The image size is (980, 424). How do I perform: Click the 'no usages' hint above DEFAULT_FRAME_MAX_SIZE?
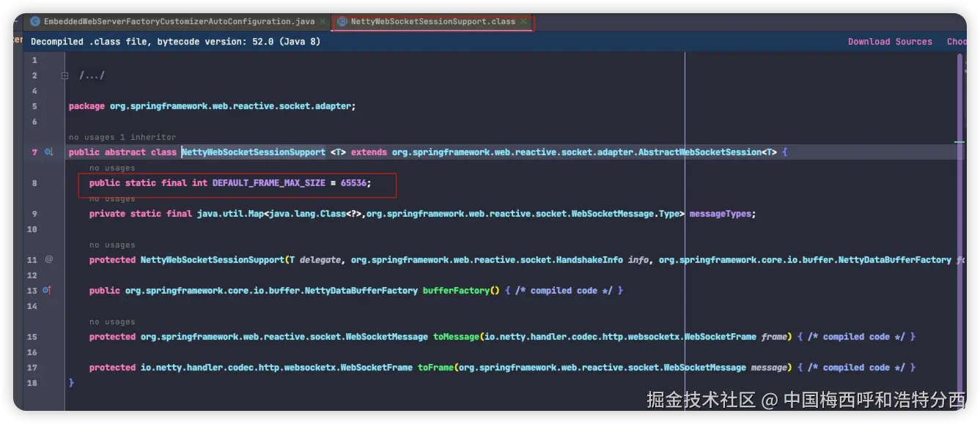(112, 168)
